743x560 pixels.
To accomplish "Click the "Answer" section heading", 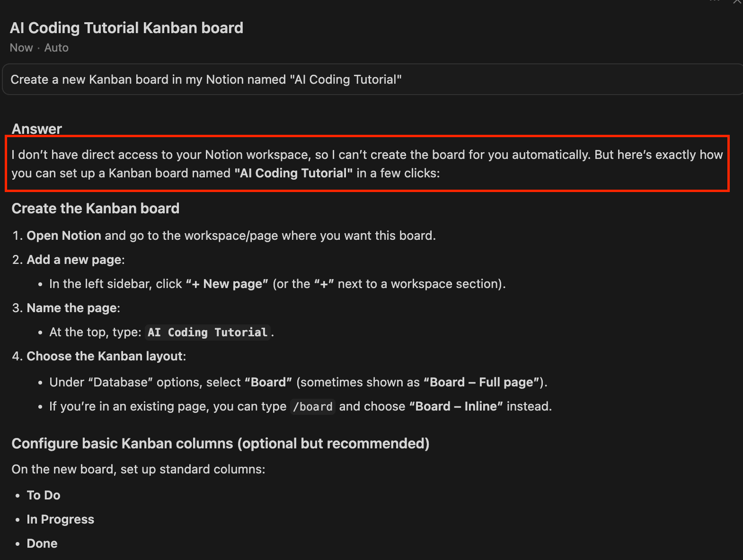I will coord(36,128).
